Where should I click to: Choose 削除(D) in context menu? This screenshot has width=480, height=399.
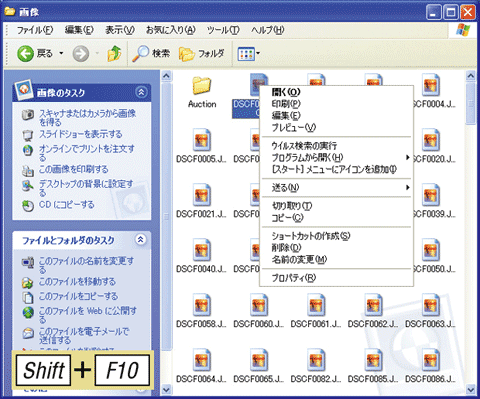[336, 248]
